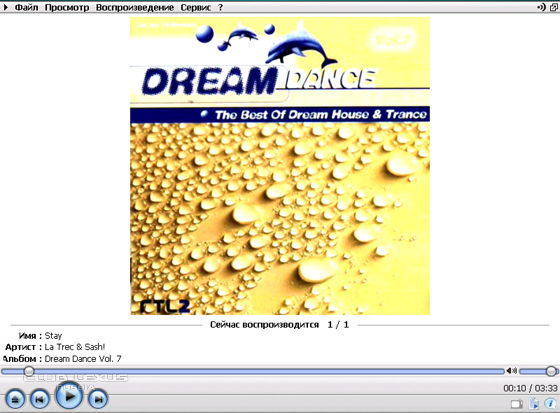Screen dimensions: 560x413
Task: Open the Просмотр menu
Action: tap(67, 7)
